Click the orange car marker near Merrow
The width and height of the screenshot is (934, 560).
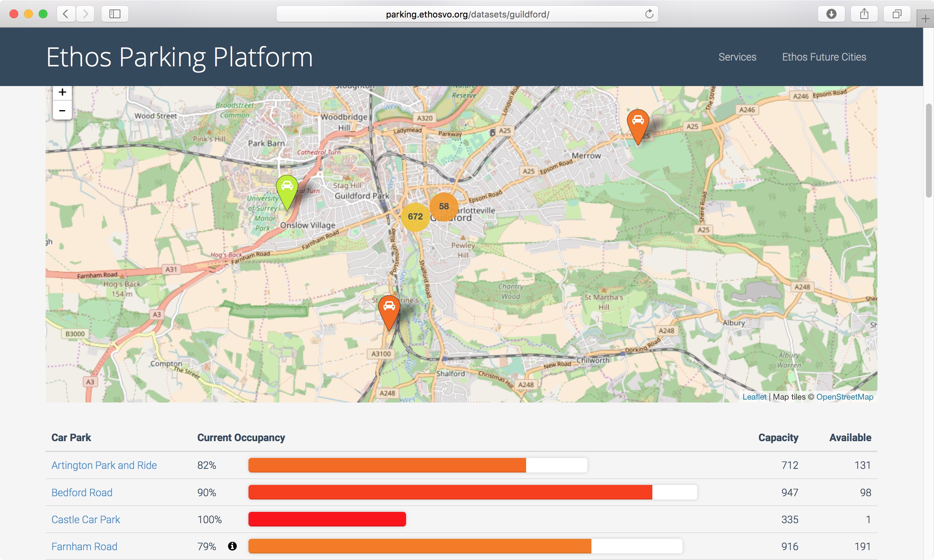tap(638, 123)
